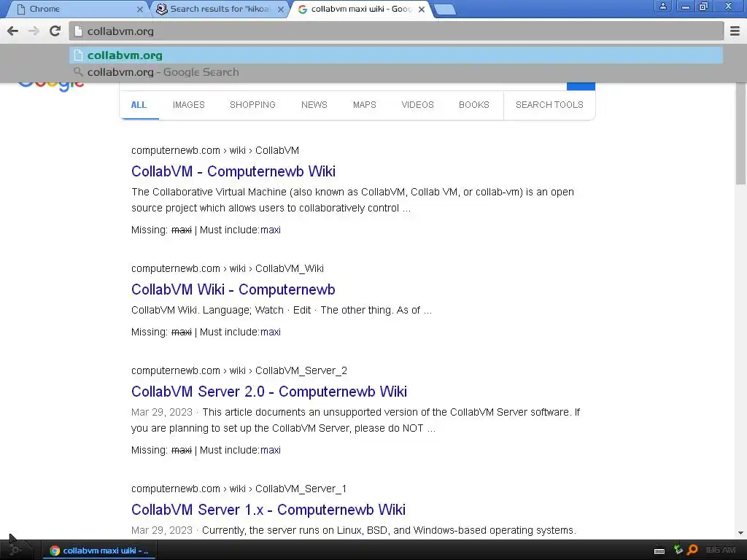The image size is (747, 560).
Task: Go back with the browser back arrow
Action: pyautogui.click(x=13, y=31)
